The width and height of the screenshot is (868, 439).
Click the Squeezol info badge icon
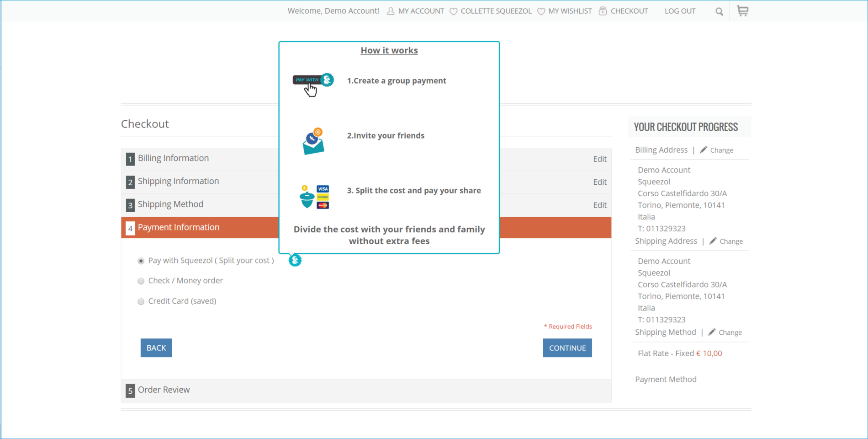click(x=295, y=260)
